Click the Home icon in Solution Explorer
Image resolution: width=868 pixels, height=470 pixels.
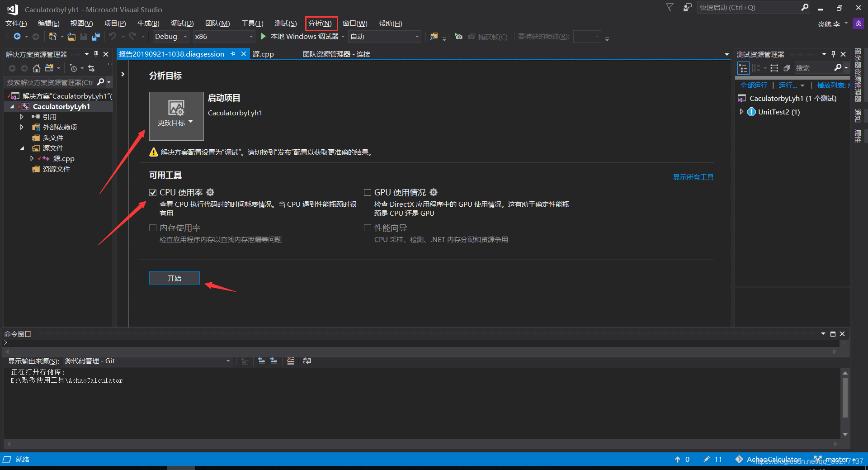coord(37,68)
